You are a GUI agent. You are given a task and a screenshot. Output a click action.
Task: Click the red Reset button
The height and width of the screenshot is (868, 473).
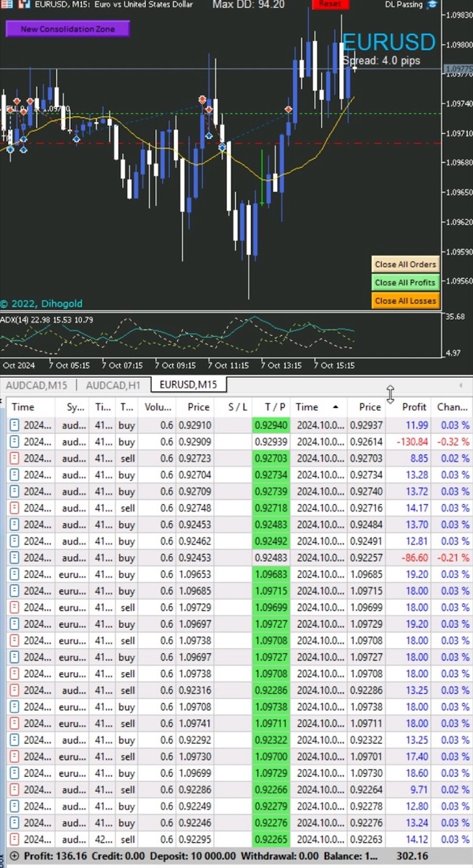[x=330, y=4]
